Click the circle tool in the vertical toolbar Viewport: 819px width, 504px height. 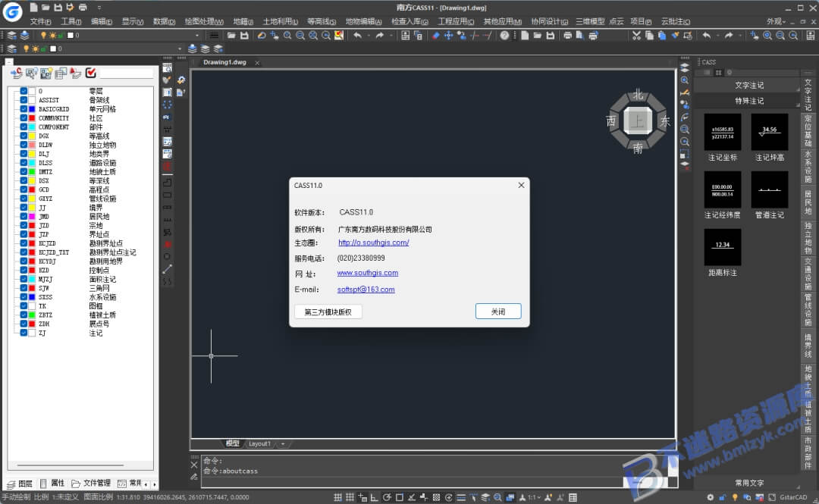[167, 256]
